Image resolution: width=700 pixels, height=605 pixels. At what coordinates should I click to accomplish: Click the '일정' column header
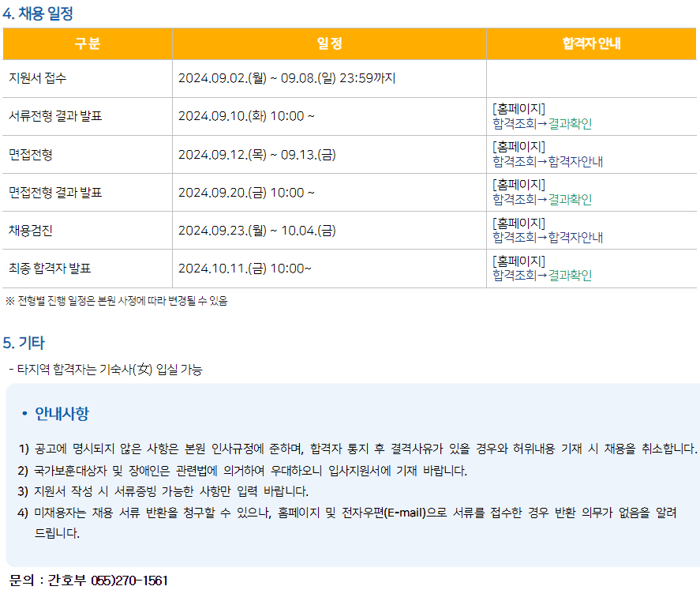(x=329, y=44)
